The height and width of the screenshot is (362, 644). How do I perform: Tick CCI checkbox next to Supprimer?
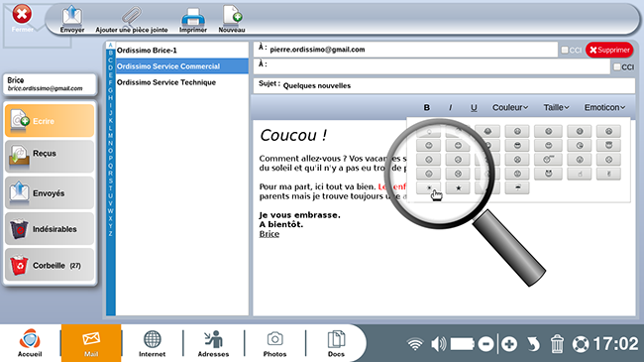(x=565, y=50)
